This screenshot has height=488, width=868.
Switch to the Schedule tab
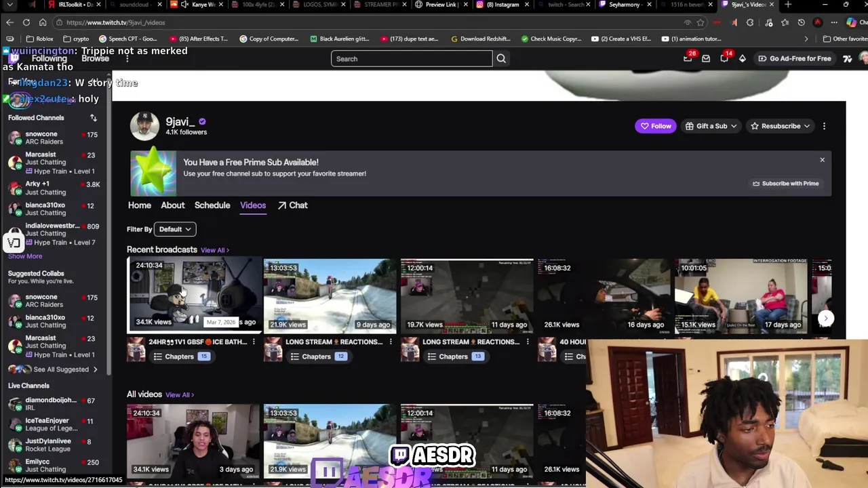coord(212,205)
